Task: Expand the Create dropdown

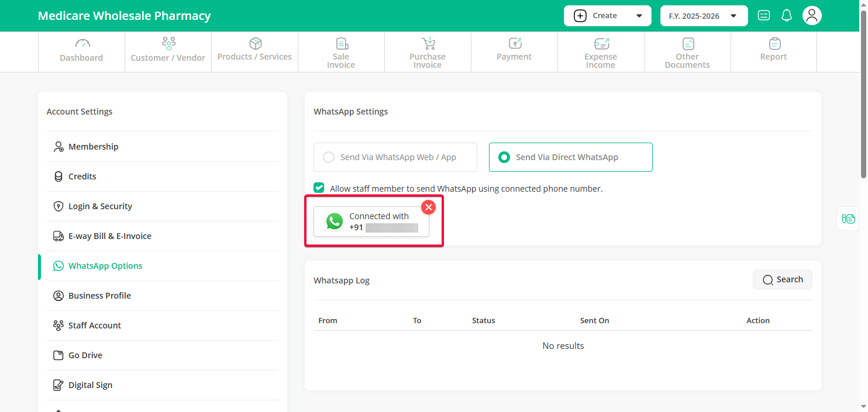Action: point(607,16)
